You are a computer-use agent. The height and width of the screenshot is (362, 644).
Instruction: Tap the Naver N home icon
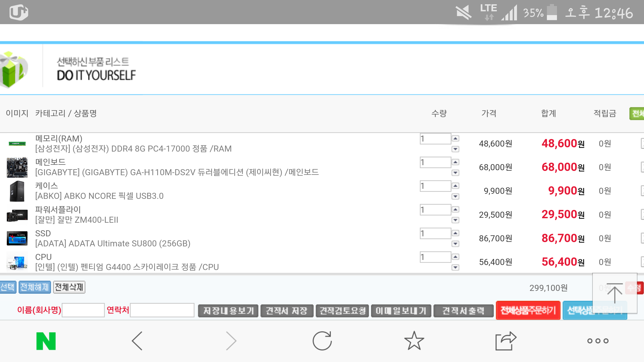(46, 341)
